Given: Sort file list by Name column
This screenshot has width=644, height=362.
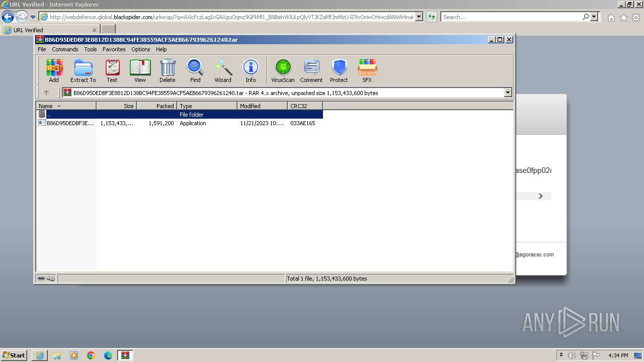Looking at the screenshot, I should pos(66,106).
